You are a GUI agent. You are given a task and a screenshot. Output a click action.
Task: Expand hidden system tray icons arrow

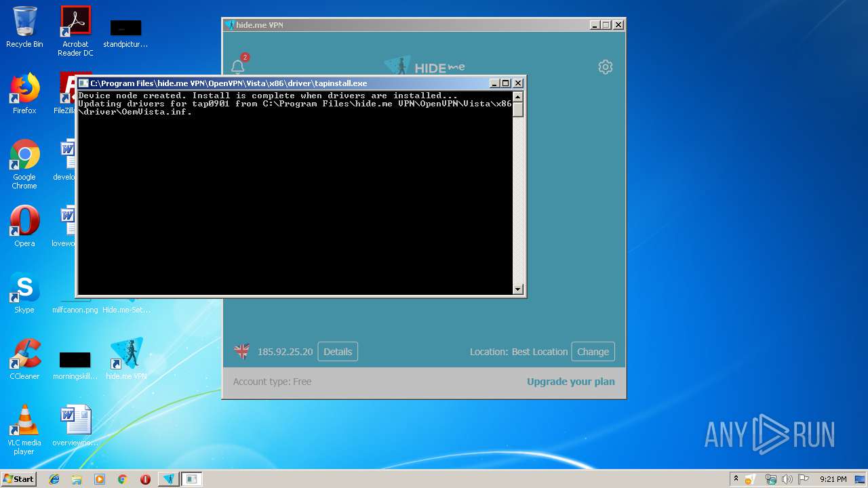tap(736, 479)
